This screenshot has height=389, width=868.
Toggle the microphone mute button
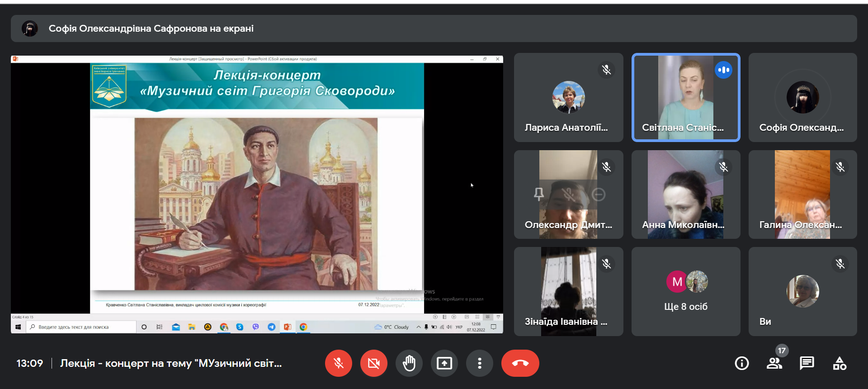pyautogui.click(x=338, y=363)
